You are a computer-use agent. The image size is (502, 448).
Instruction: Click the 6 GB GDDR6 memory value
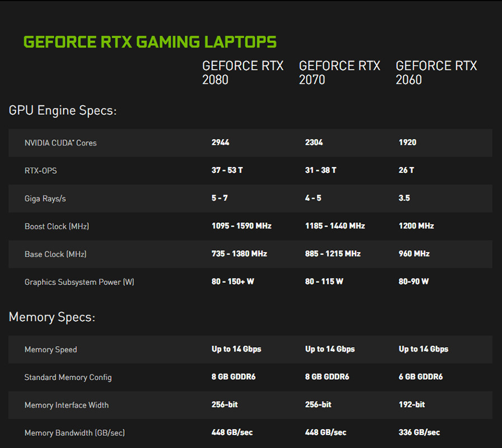click(x=420, y=377)
